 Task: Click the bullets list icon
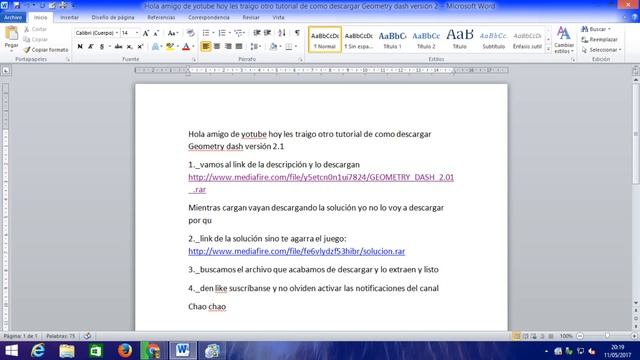tap(206, 33)
